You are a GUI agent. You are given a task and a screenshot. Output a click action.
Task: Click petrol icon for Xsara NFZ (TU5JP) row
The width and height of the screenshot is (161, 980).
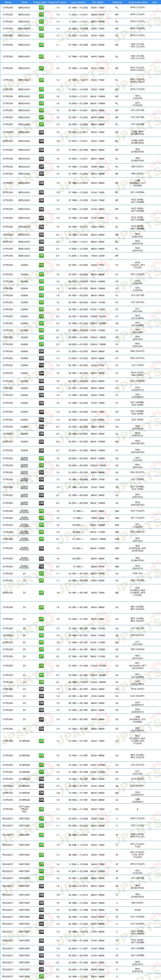coord(41,274)
